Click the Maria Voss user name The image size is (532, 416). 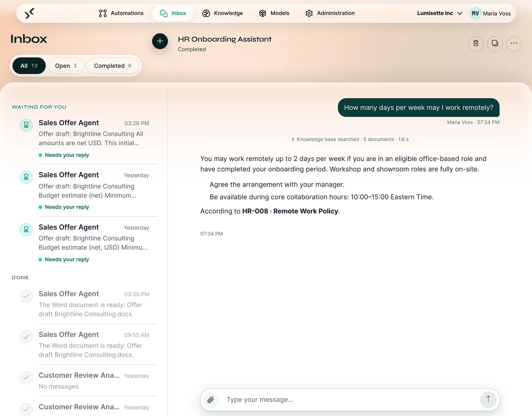497,14
